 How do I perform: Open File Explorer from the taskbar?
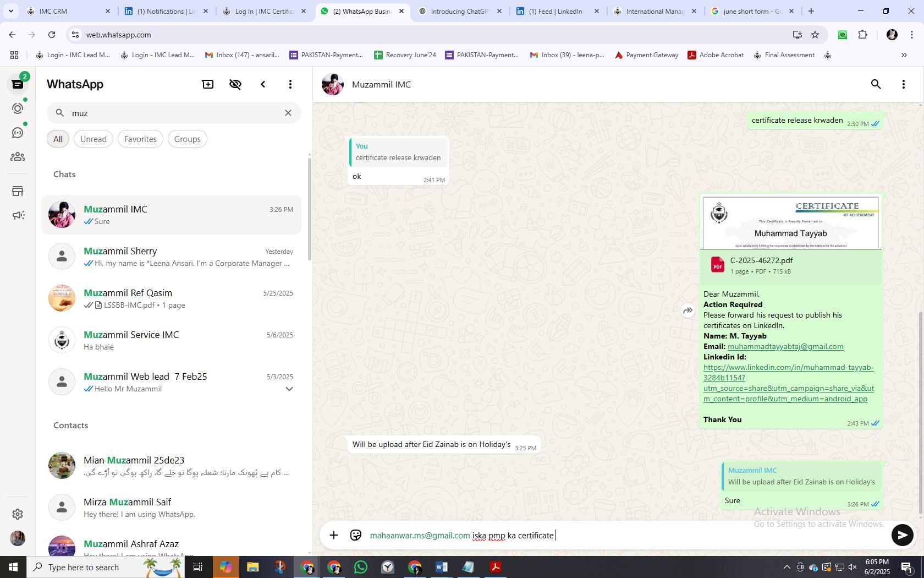(x=252, y=567)
